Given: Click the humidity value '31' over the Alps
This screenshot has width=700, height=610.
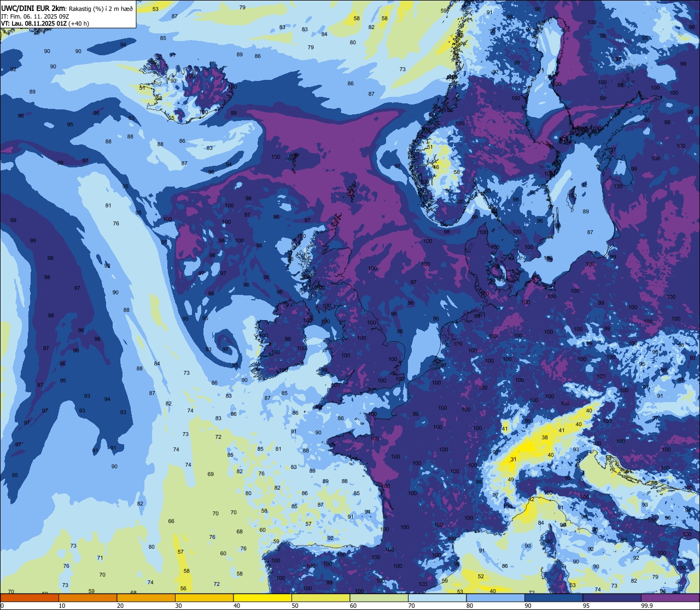Looking at the screenshot, I should [513, 459].
